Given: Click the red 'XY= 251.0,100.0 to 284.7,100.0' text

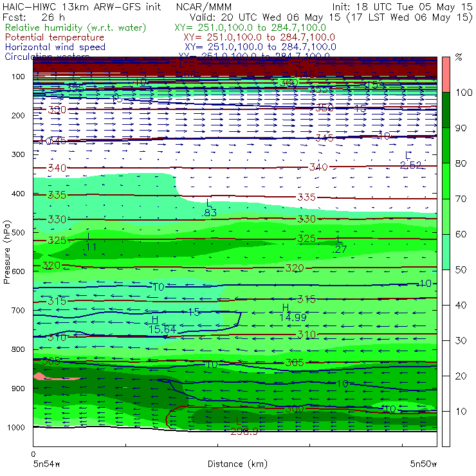Looking at the screenshot, I should (x=259, y=37).
